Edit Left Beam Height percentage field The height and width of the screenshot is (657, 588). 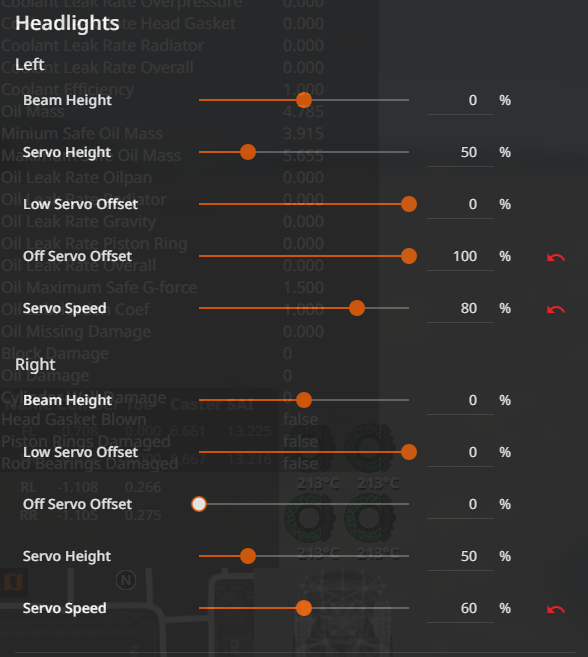[x=460, y=101]
